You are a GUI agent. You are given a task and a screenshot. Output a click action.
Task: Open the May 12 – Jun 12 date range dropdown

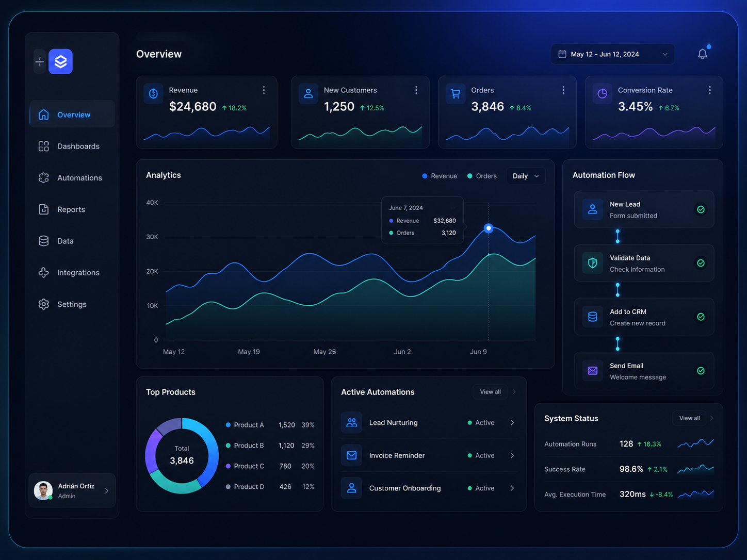[613, 54]
